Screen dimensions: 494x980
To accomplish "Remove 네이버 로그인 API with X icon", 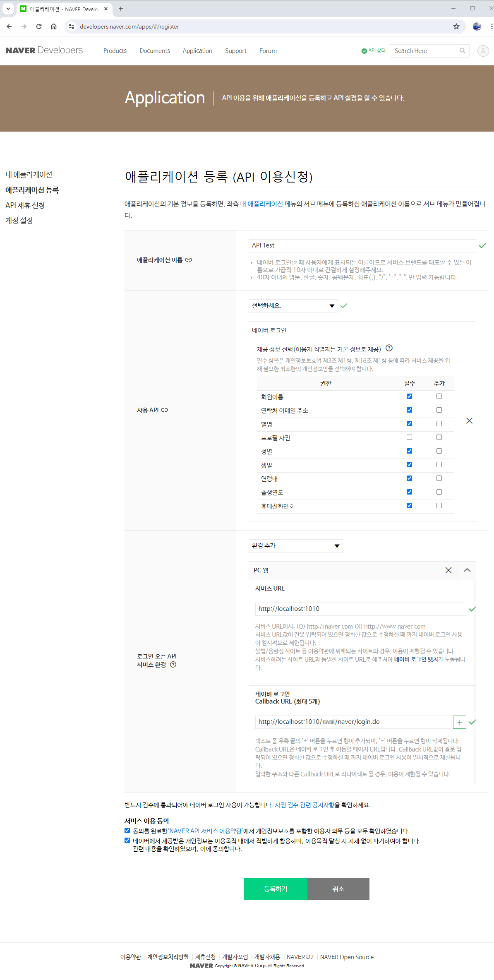I will point(469,421).
